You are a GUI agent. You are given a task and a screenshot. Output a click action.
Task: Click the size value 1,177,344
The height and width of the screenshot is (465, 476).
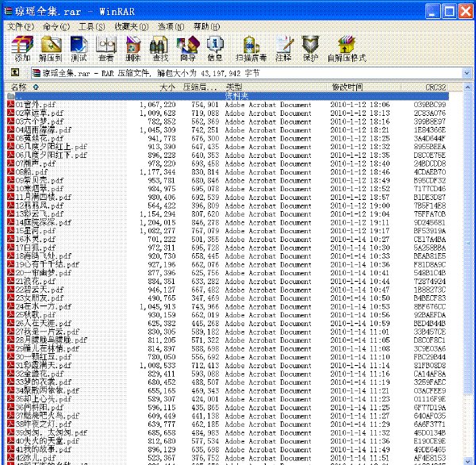(158, 172)
